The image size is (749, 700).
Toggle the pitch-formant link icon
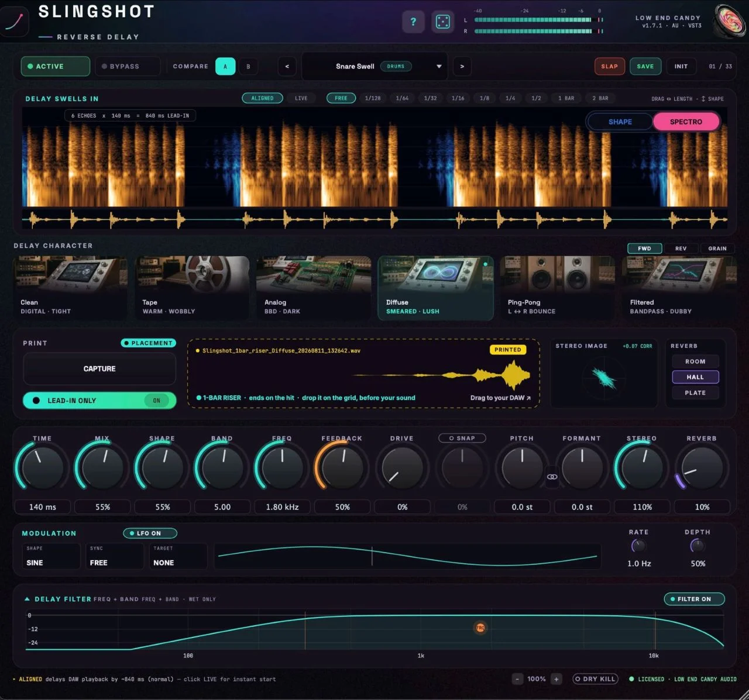552,477
